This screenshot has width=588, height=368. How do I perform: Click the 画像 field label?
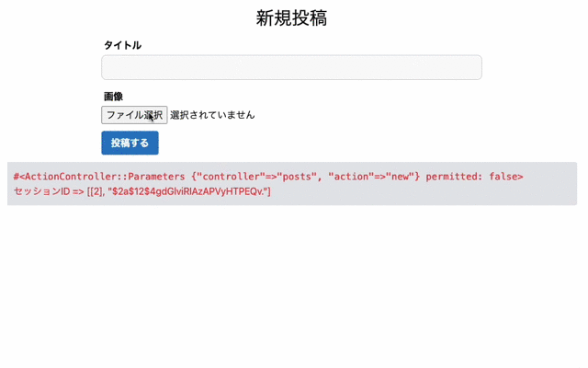113,97
